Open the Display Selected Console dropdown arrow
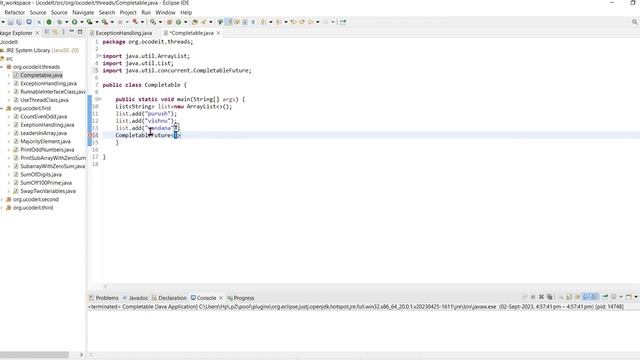The image size is (640, 360). [621, 297]
